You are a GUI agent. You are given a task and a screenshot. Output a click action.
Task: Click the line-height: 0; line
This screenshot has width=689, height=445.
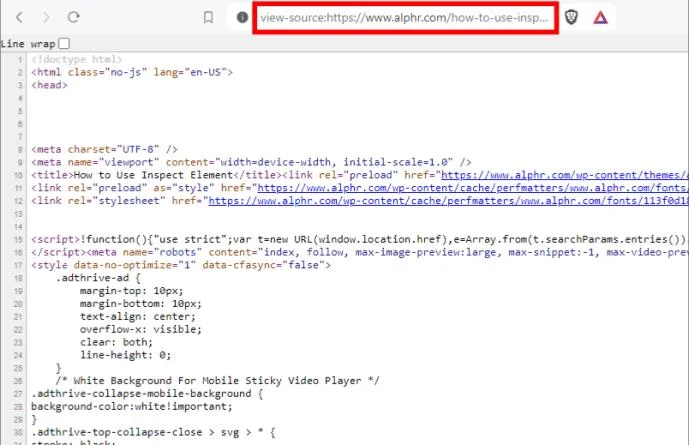[x=125, y=355]
